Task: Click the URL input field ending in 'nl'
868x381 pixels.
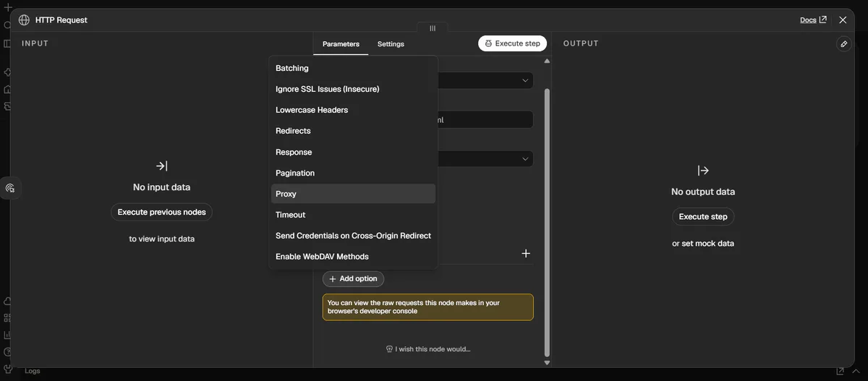Action: (x=485, y=120)
